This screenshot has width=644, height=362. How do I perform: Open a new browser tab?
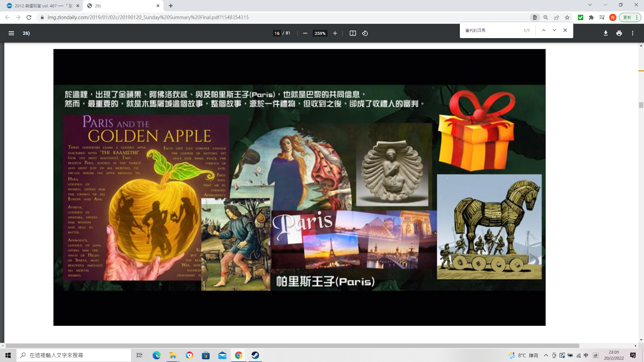pos(171,6)
